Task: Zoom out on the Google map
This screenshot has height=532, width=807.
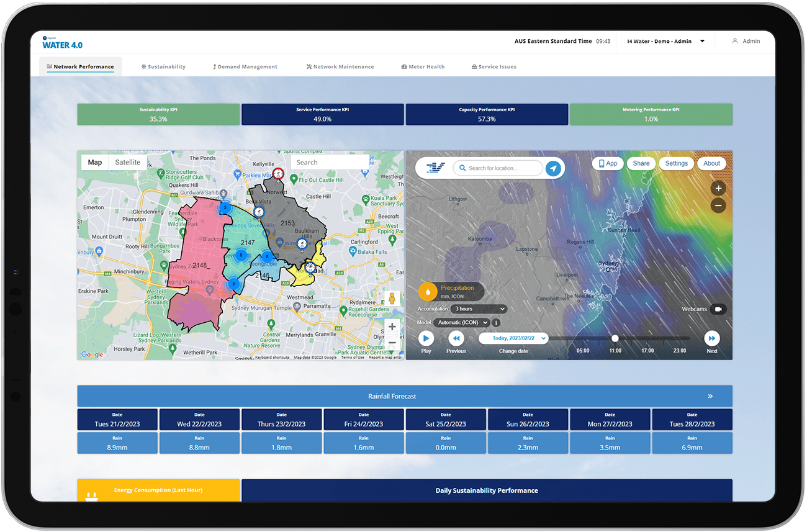Action: click(x=392, y=342)
